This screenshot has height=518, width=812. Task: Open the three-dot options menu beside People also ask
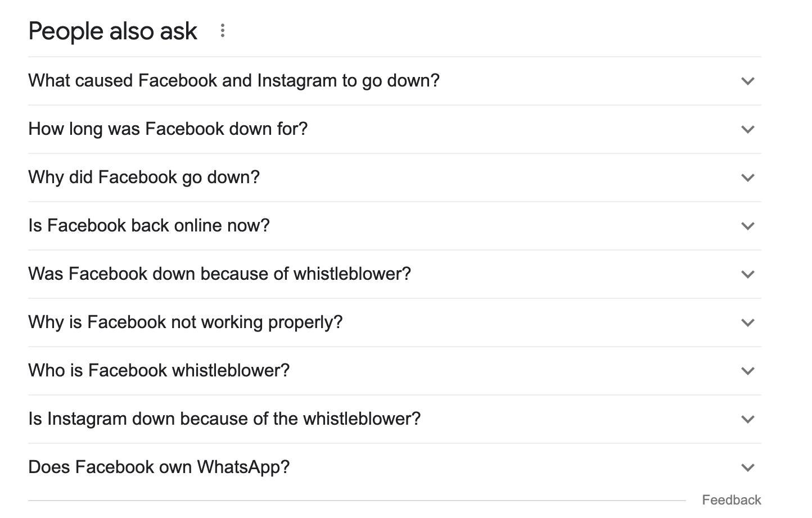(222, 31)
